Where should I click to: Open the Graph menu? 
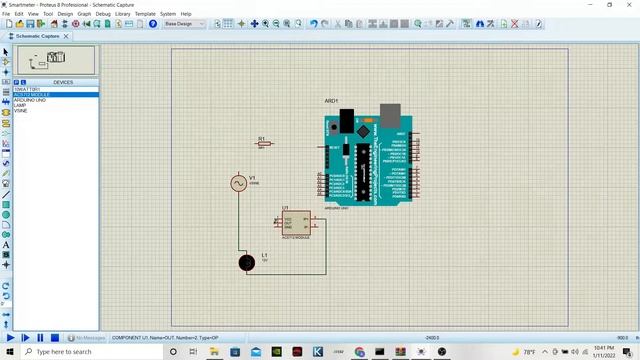pyautogui.click(x=84, y=14)
